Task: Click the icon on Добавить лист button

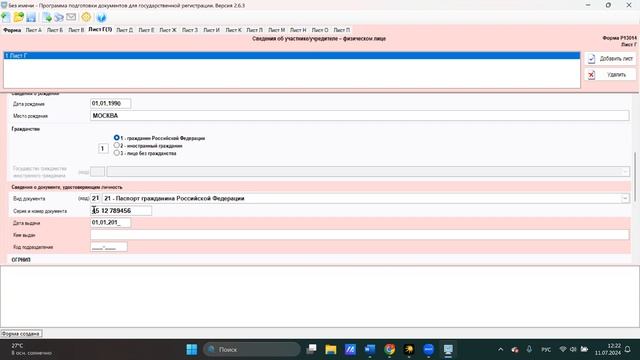Action: point(591,59)
